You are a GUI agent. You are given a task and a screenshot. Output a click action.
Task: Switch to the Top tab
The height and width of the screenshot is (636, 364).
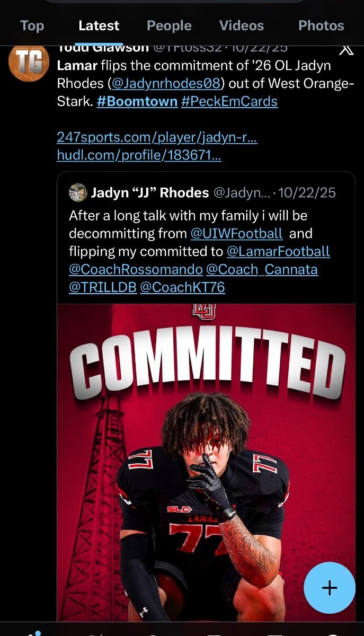[32, 25]
